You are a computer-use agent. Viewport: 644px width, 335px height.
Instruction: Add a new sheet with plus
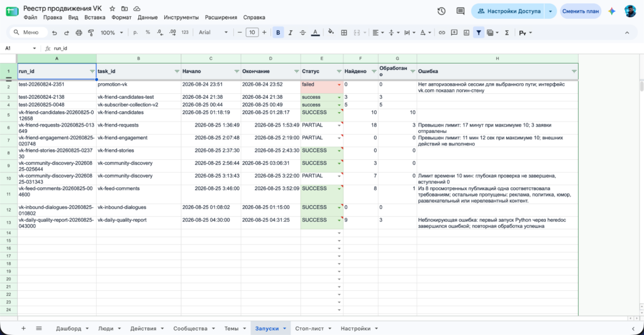pos(23,328)
